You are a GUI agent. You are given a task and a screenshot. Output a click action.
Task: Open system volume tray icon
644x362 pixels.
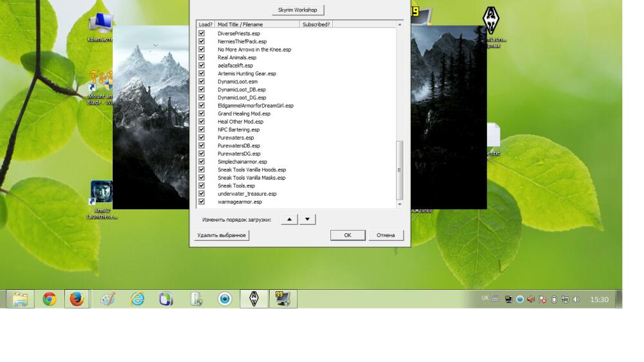point(576,300)
